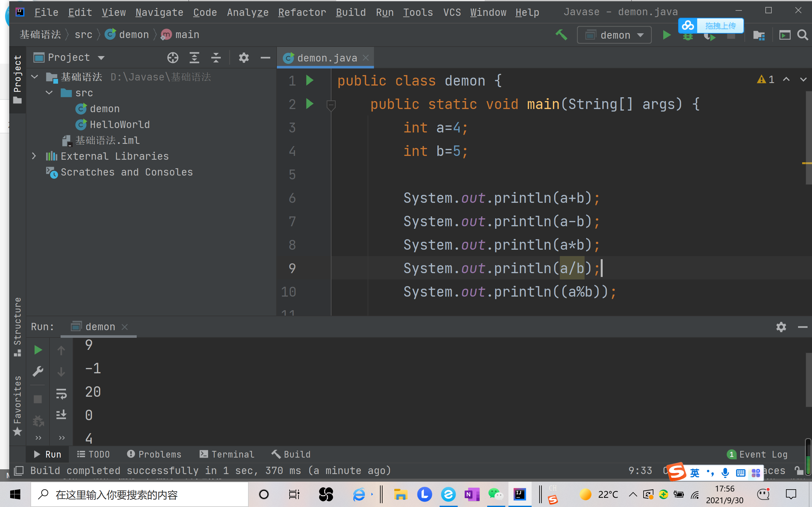Screen dimensions: 812x507
Task: Click Collapse All icon in Project panel
Action: click(x=216, y=58)
